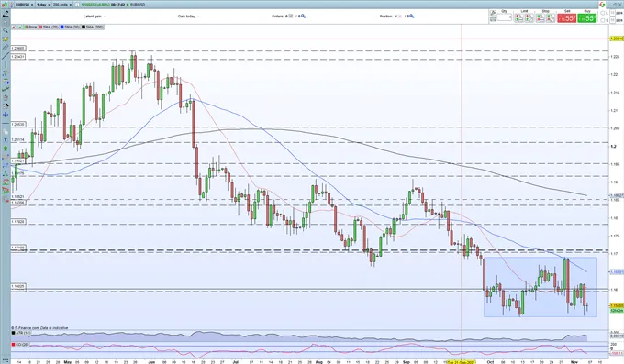The width and height of the screenshot is (624, 364).
Task: Select the green up arrow marker tool
Action: coord(6,148)
